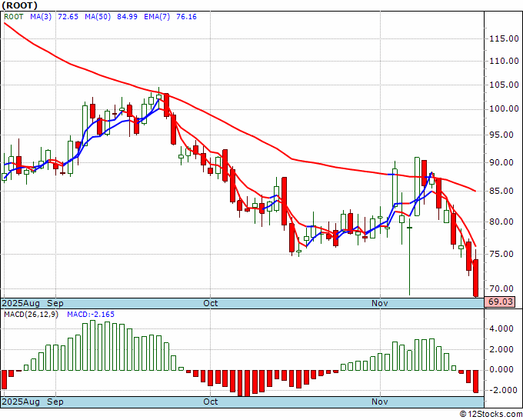Screen dimensions: 523x420
Task: Click the Oct label on price chart axis
Action: tap(211, 303)
